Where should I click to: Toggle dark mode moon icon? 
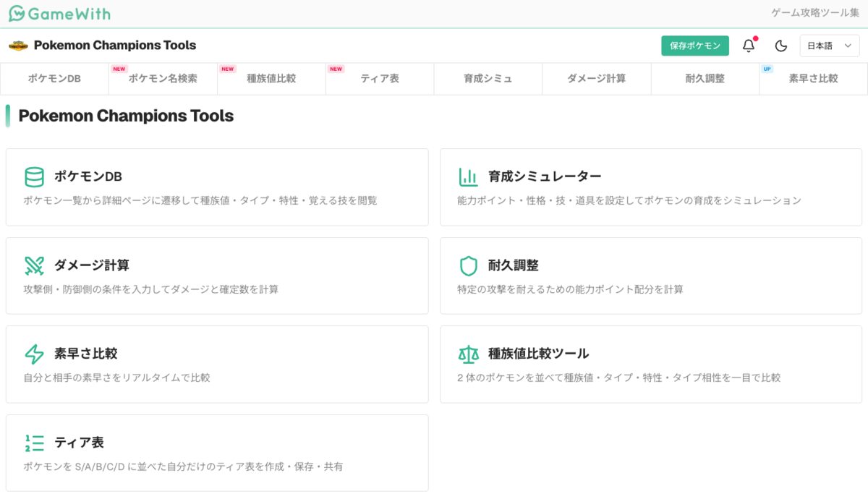(780, 46)
